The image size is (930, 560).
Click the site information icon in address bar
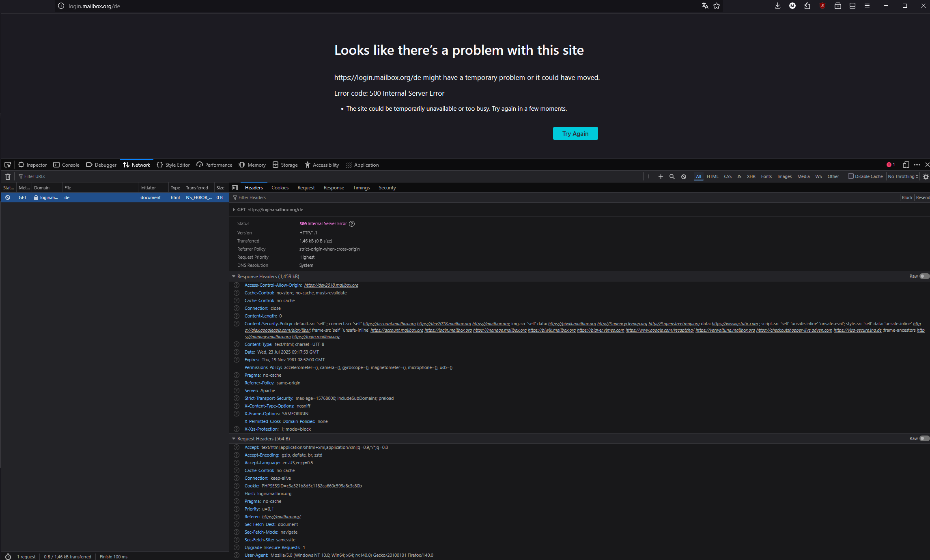coord(61,6)
